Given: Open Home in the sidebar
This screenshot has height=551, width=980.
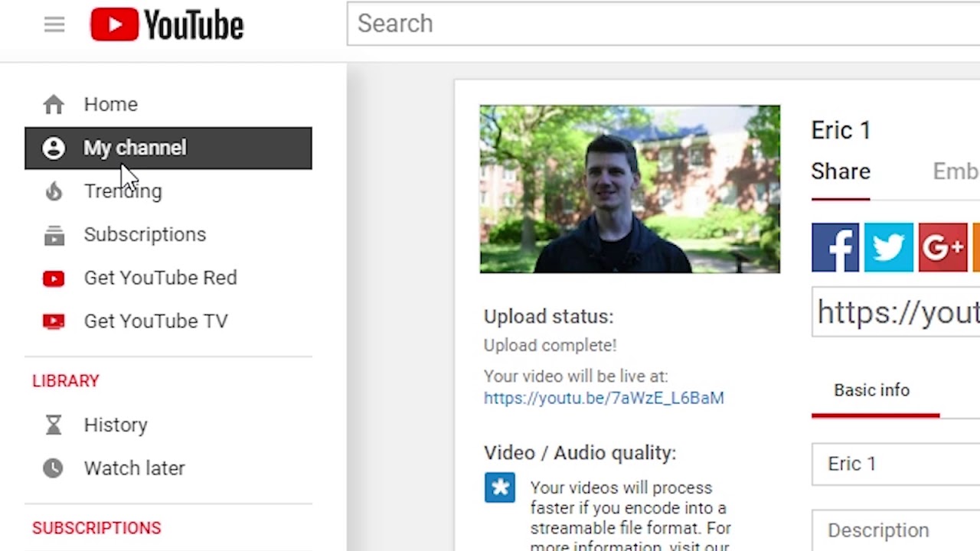Looking at the screenshot, I should pyautogui.click(x=168, y=104).
